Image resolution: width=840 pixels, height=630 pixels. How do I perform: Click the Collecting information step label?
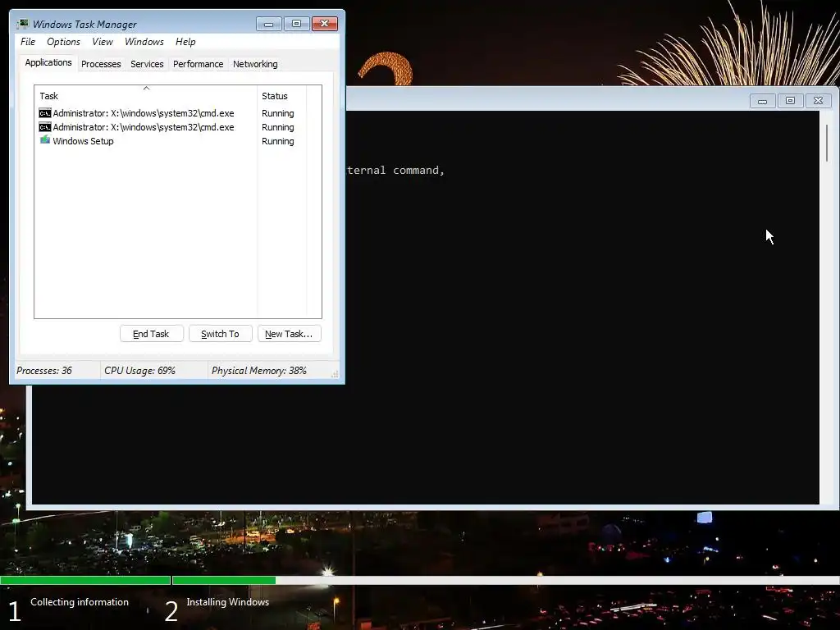point(80,602)
